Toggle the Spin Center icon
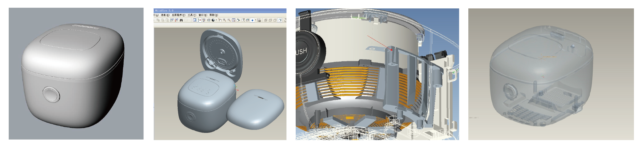 pos(199,20)
